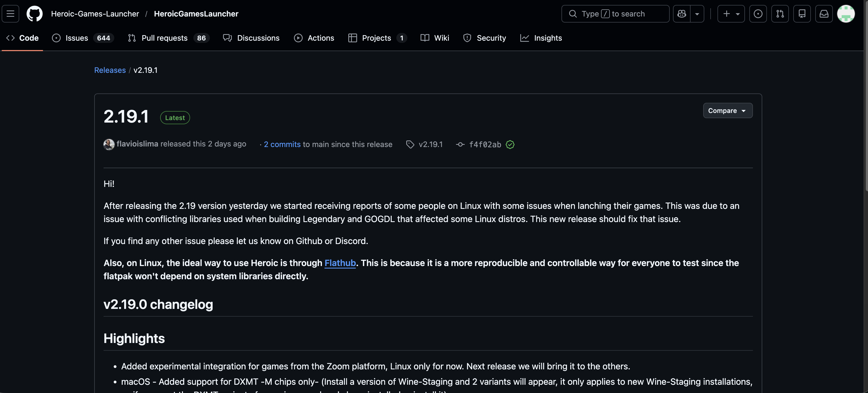Click the GitHub logo home icon
The image size is (868, 393).
(x=34, y=14)
